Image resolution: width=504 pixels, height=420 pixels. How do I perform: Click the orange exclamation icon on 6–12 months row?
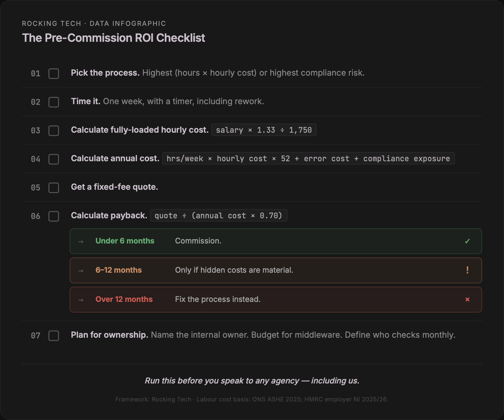(x=468, y=270)
